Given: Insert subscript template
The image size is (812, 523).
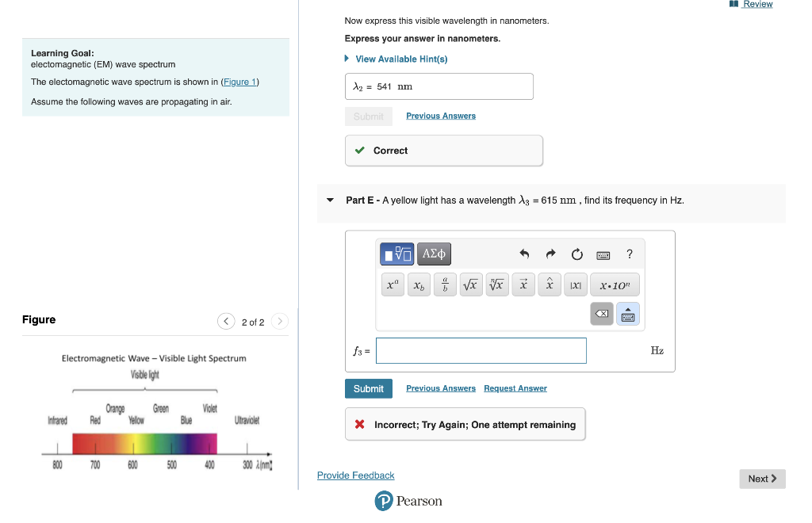Looking at the screenshot, I should point(419,285).
